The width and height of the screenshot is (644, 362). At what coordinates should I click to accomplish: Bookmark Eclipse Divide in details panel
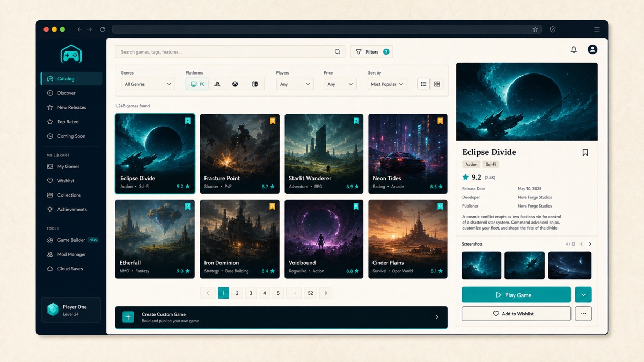[585, 152]
